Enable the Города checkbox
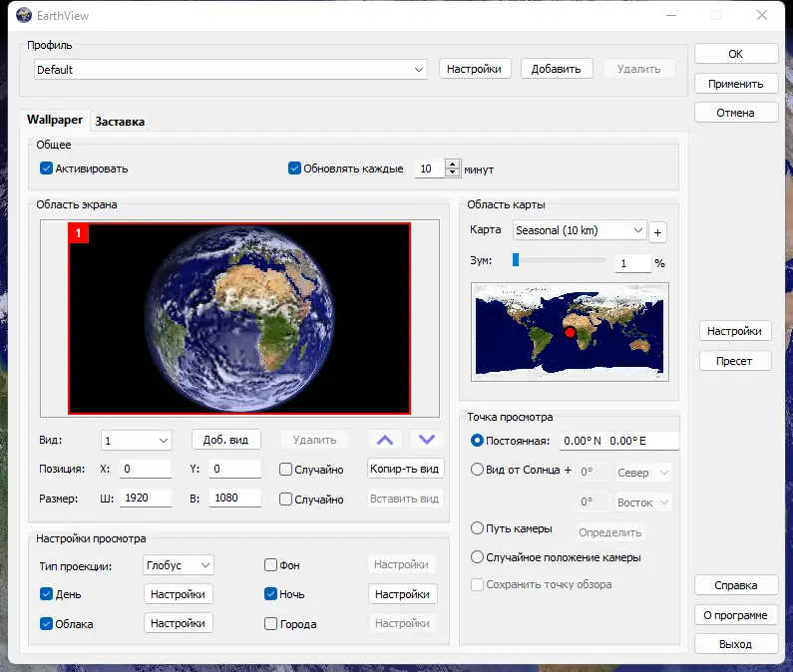Image resolution: width=793 pixels, height=672 pixels. coord(271,624)
